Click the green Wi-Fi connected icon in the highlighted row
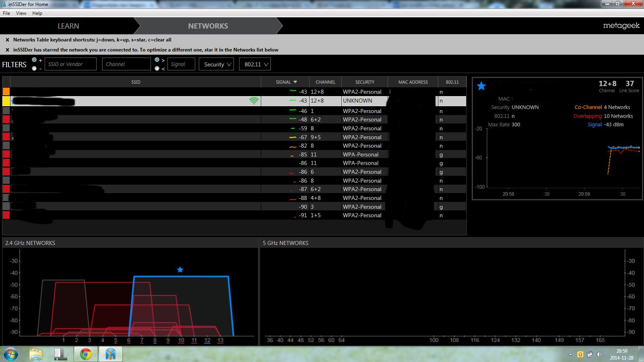644x362 pixels. [x=254, y=101]
